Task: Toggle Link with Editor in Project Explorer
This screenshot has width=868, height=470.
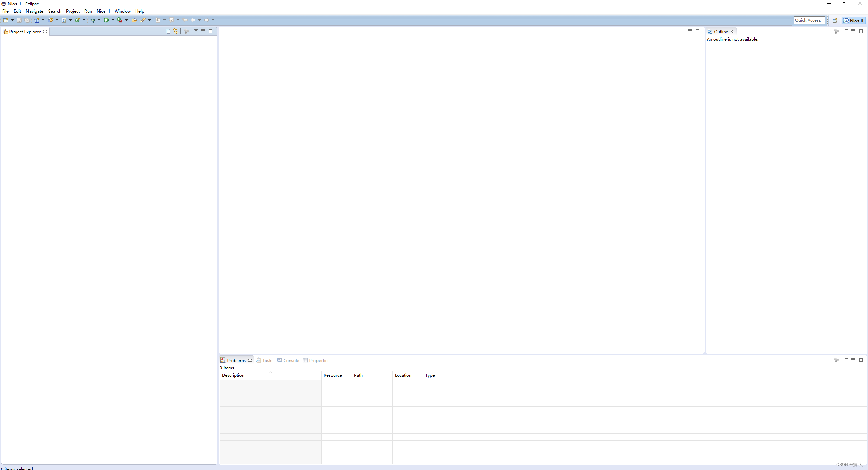Action: pyautogui.click(x=176, y=32)
